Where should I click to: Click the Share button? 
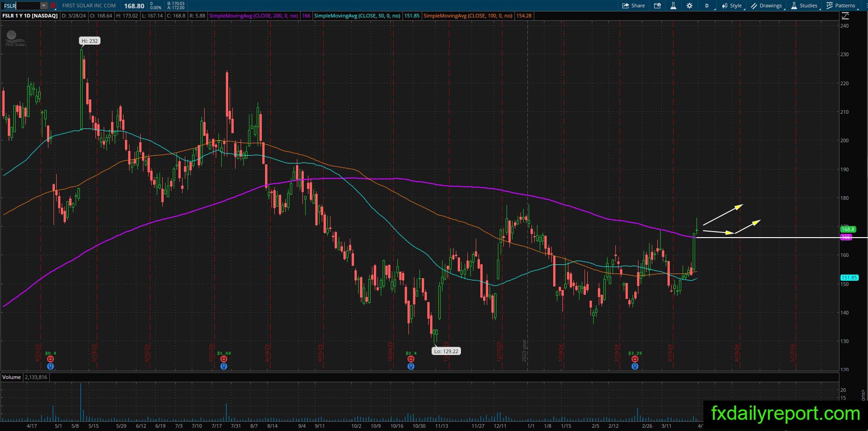[x=633, y=6]
